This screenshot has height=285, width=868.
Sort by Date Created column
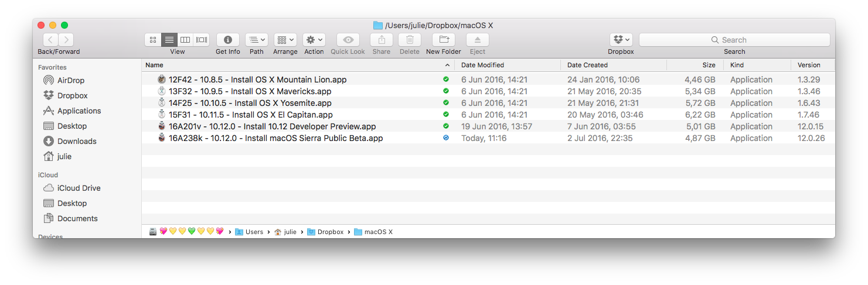[614, 65]
